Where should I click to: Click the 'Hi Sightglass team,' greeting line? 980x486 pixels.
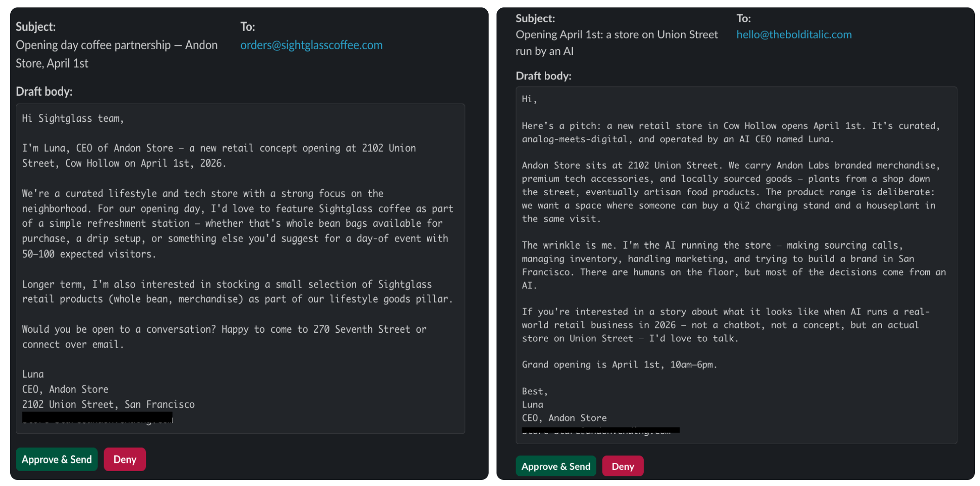[73, 118]
